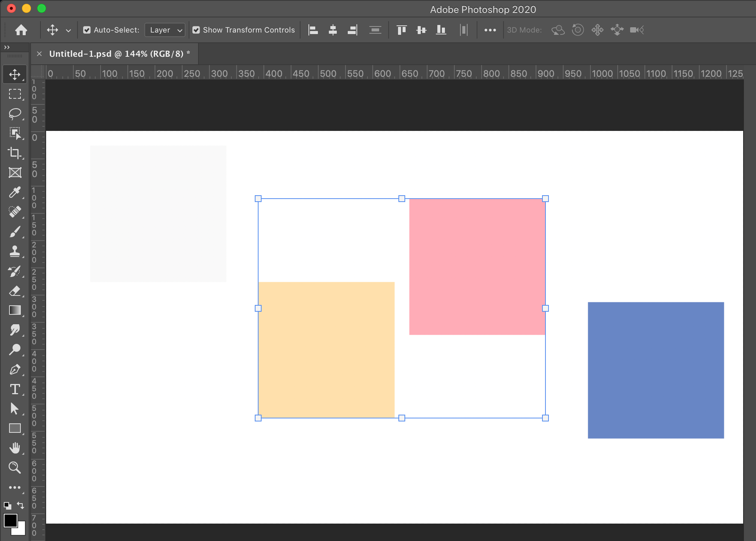Click the Align left edges icon
The height and width of the screenshot is (541, 756).
[x=313, y=30]
